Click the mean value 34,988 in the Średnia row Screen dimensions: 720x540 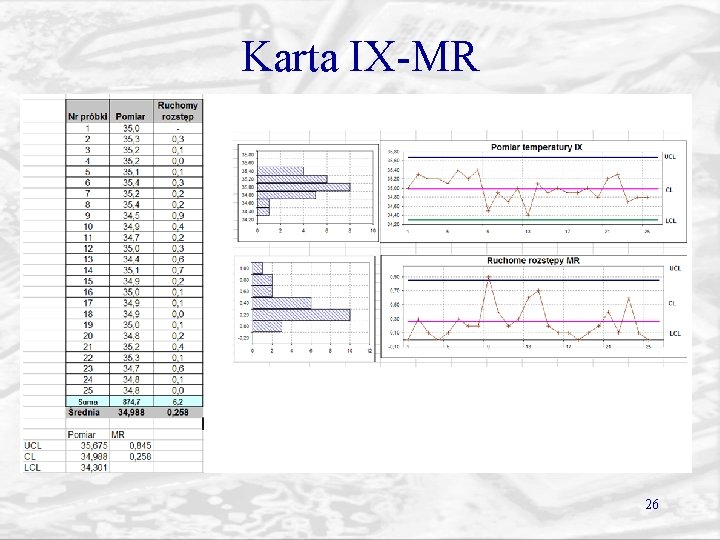tap(131, 412)
